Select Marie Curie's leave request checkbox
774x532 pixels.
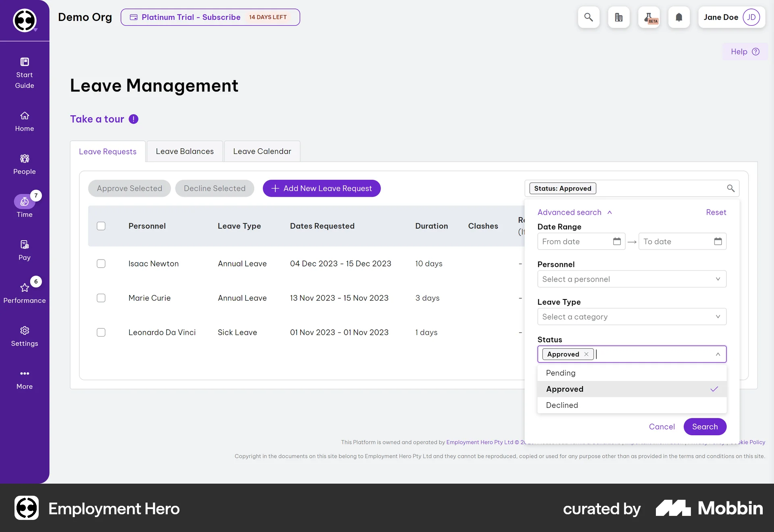tap(101, 298)
